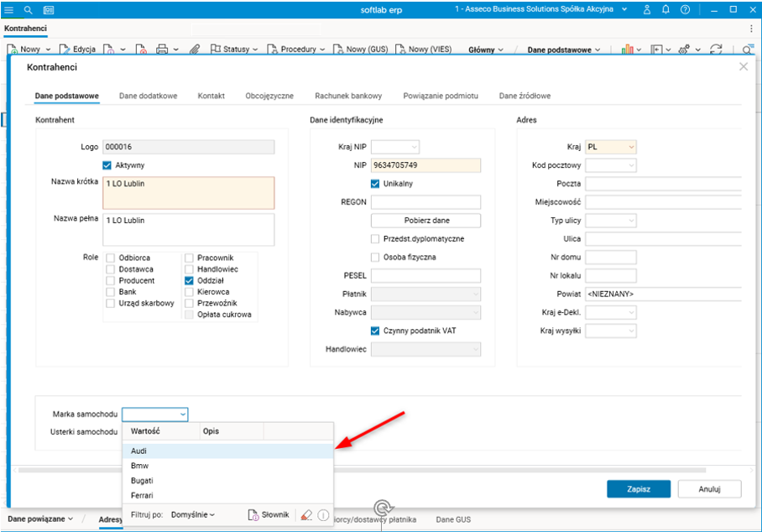This screenshot has height=532, width=762.
Task: Click the filter search icon at toolbar end
Action: pos(748,49)
